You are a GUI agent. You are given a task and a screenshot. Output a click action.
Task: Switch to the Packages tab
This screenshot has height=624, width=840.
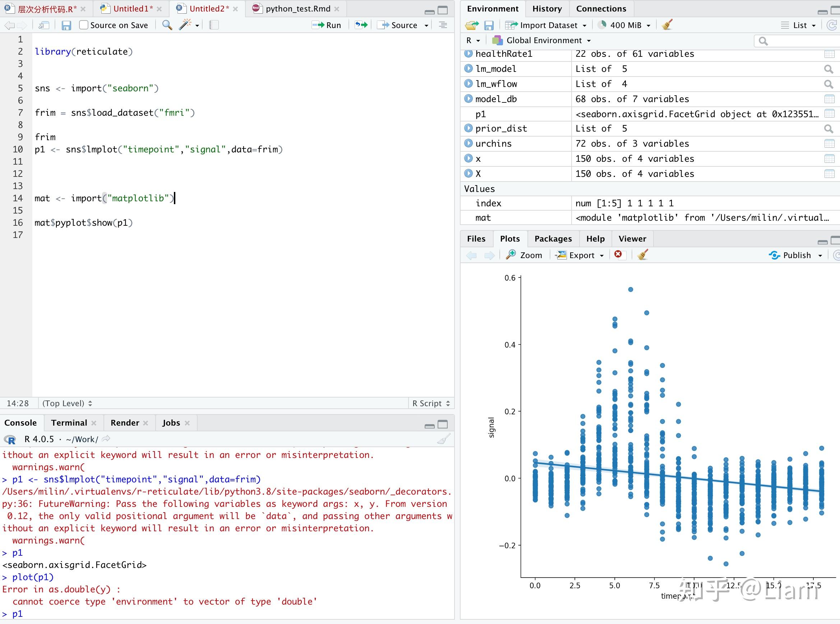click(553, 239)
